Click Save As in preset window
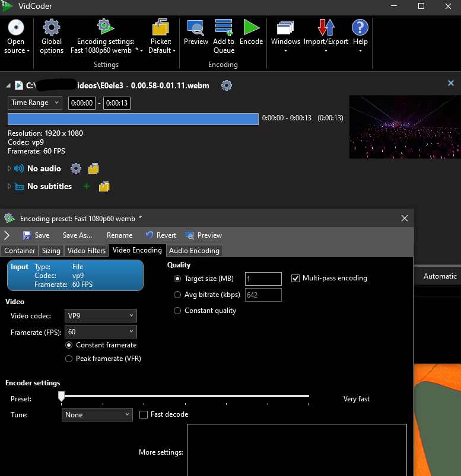461x476 pixels. coord(77,235)
